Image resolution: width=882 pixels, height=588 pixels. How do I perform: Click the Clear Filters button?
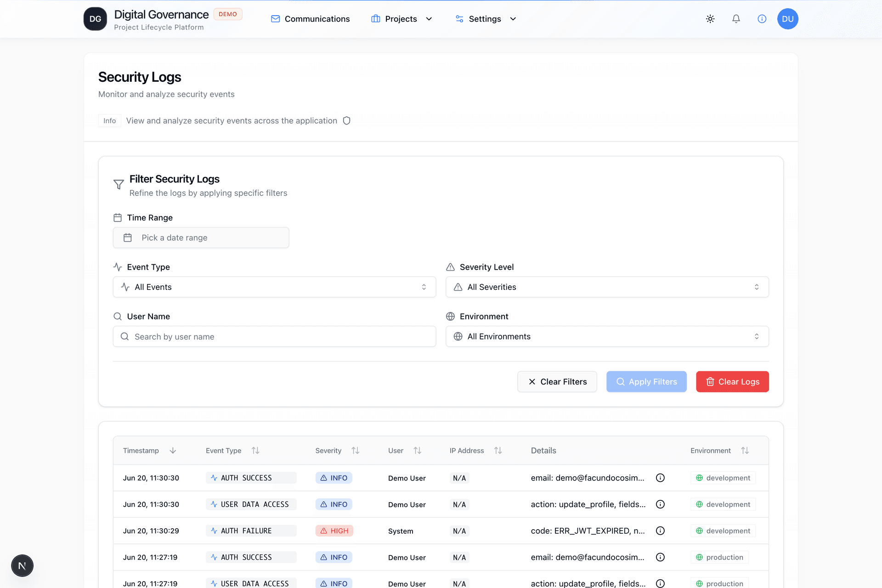(557, 382)
